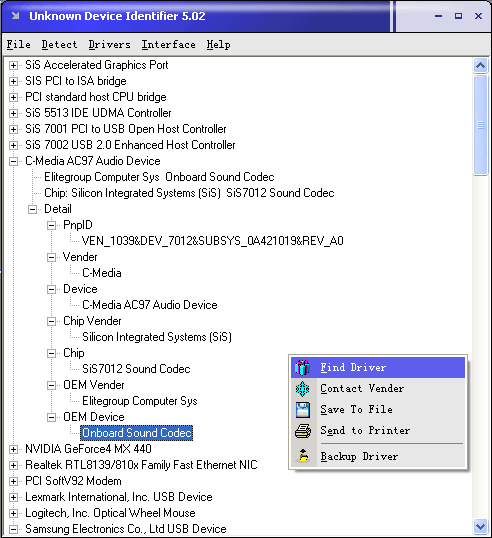Select Silicon Integrated Systems (SiS) under Chip Vender
The image size is (492, 538).
[x=157, y=337]
